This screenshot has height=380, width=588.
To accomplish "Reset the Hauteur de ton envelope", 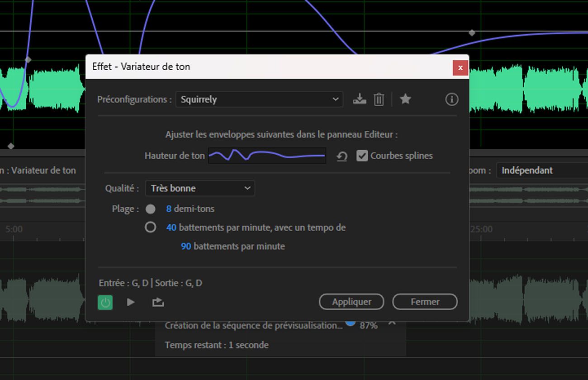I will click(342, 157).
